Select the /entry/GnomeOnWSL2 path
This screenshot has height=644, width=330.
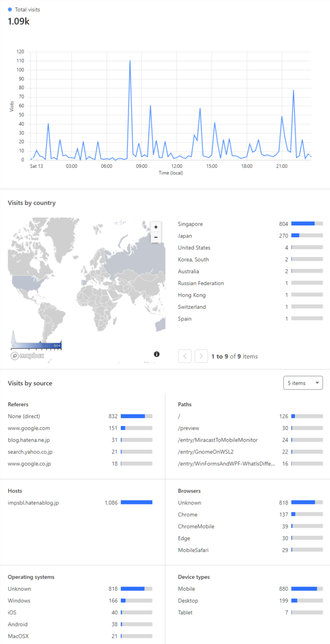click(x=251, y=451)
